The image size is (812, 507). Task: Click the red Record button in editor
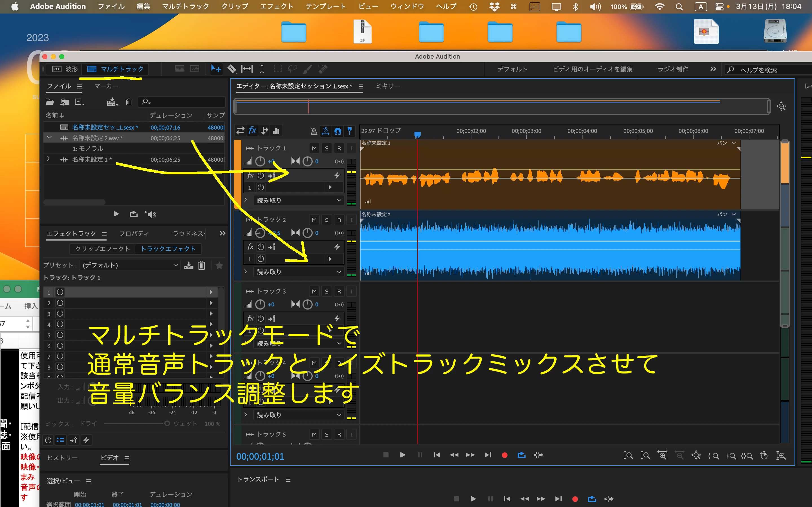(x=504, y=455)
